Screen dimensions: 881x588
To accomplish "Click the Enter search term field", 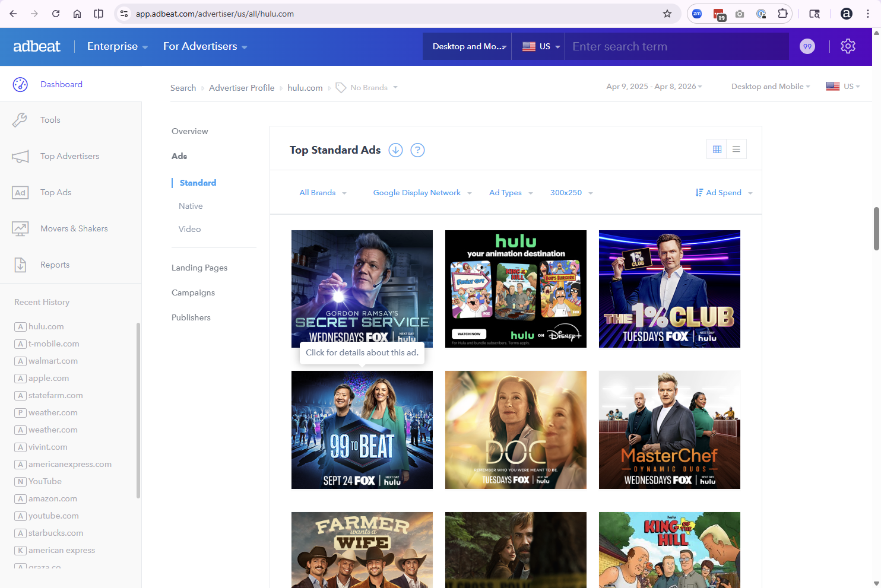I will 677,46.
